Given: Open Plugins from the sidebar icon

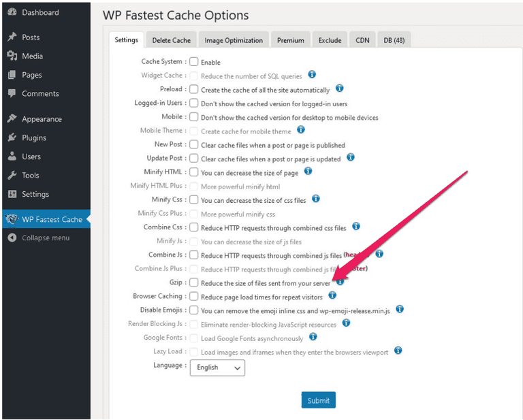Looking at the screenshot, I should tap(12, 138).
